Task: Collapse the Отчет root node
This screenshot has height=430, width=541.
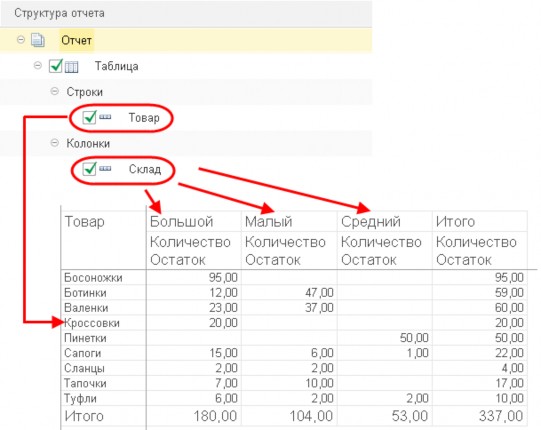Action: point(21,40)
